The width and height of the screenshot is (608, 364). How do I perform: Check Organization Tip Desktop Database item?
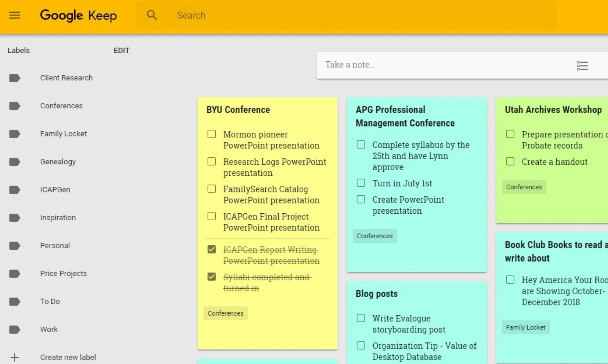coord(361,345)
